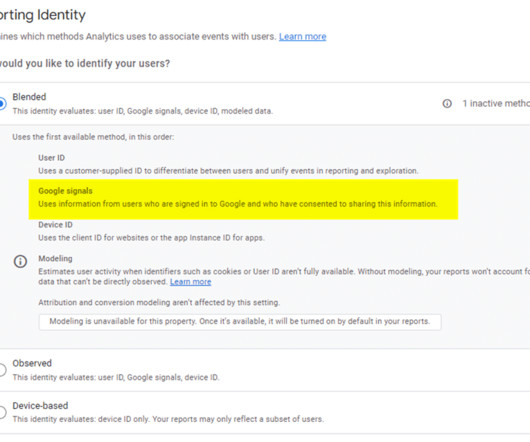
Task: Click the Google signals description text
Action: pos(238,204)
